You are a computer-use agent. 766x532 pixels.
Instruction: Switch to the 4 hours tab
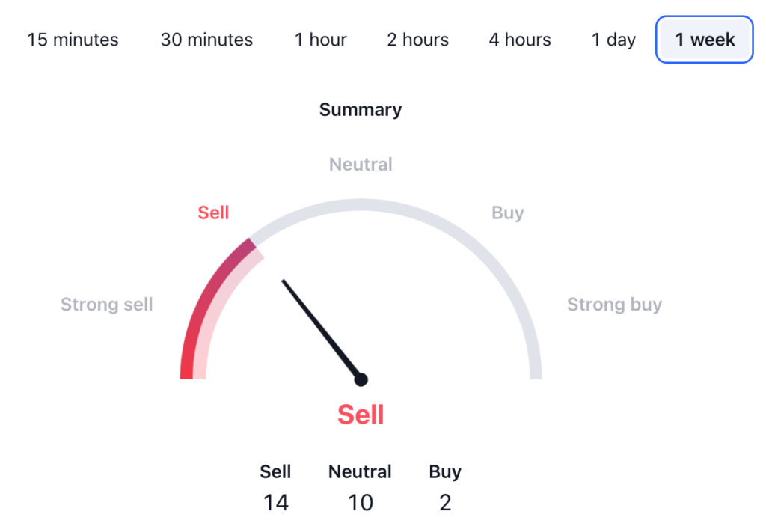tap(520, 40)
